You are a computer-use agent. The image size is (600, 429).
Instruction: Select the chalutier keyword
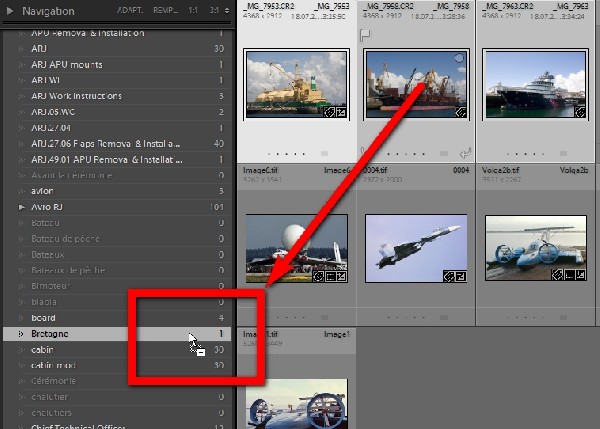point(49,397)
